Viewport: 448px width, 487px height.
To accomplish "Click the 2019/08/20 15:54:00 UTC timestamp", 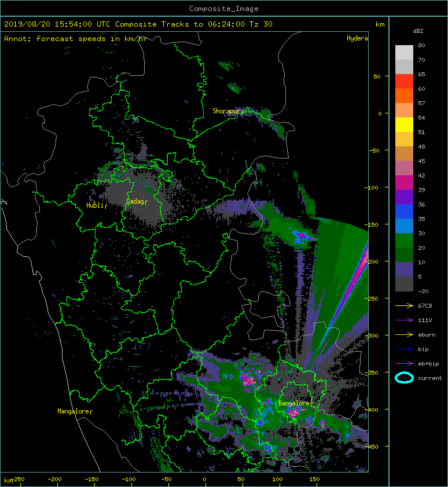I will pos(57,24).
